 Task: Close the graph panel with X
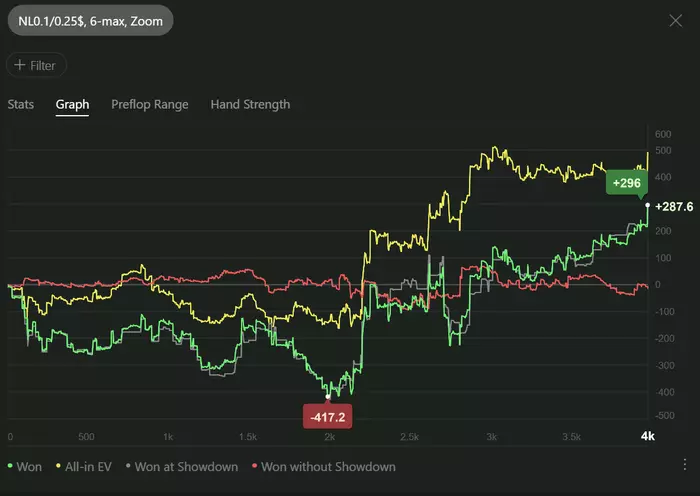(x=676, y=20)
